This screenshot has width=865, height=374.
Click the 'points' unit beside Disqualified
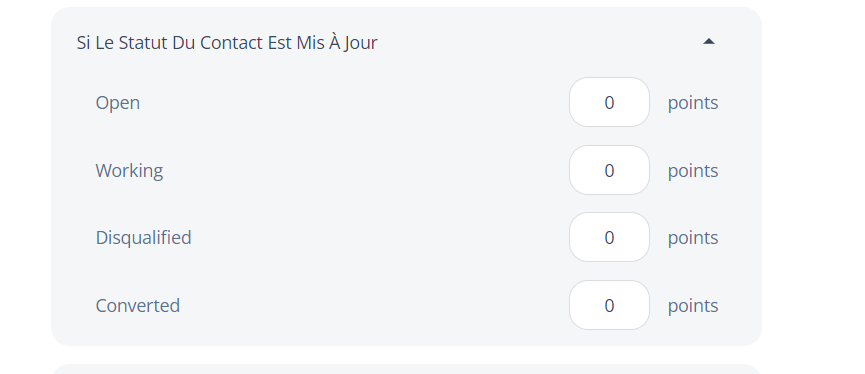(693, 238)
